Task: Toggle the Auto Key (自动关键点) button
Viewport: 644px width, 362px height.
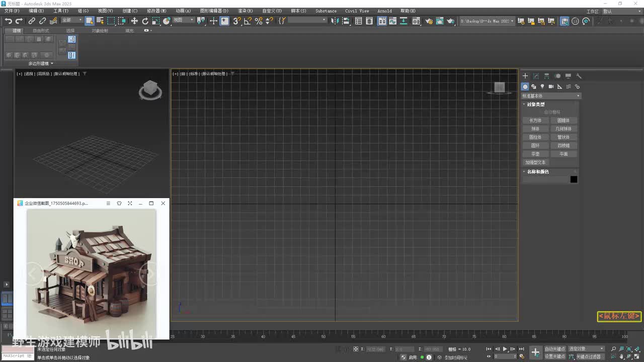Action: point(555,349)
